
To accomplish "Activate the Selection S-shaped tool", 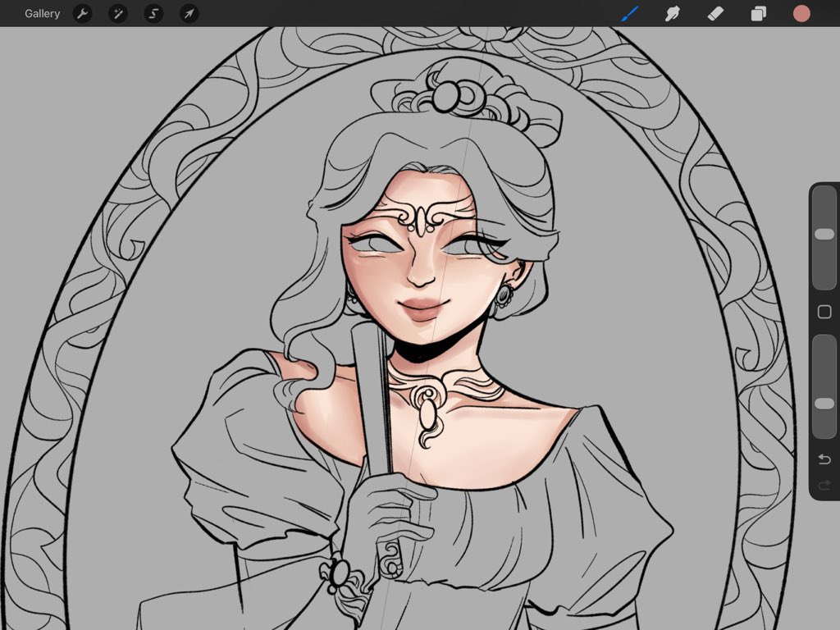I will coord(153,13).
